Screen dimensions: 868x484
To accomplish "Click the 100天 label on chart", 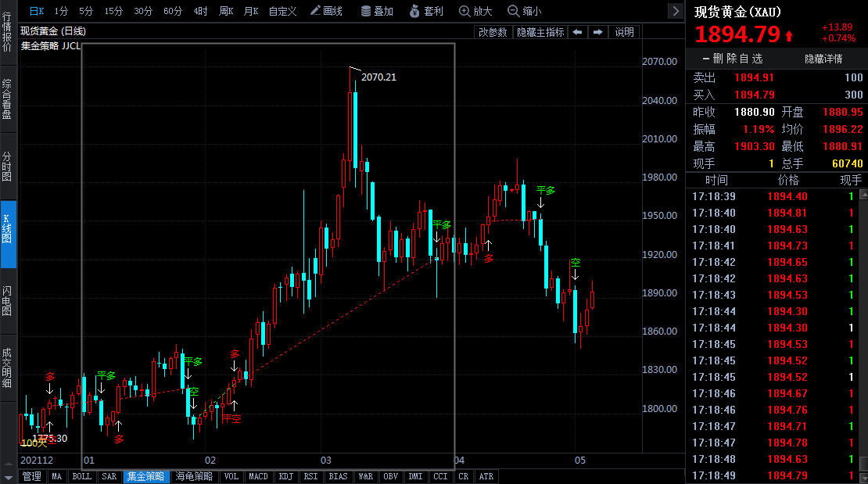I will pos(34,443).
